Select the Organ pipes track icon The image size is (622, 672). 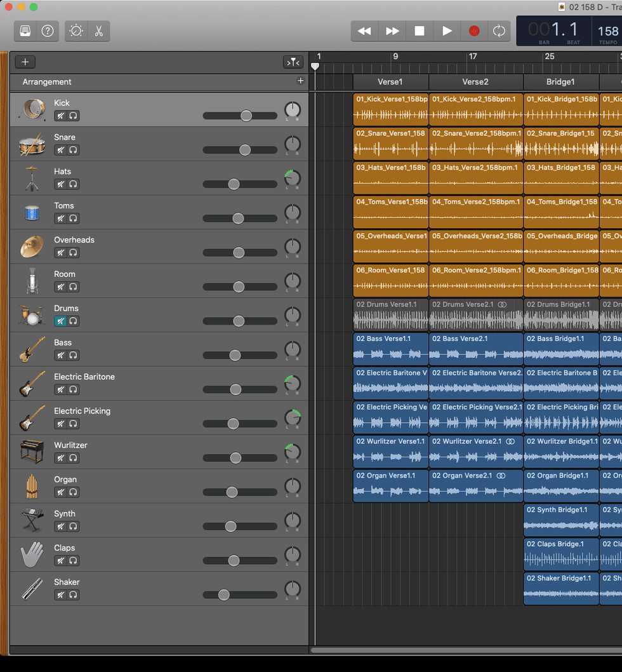(x=32, y=486)
